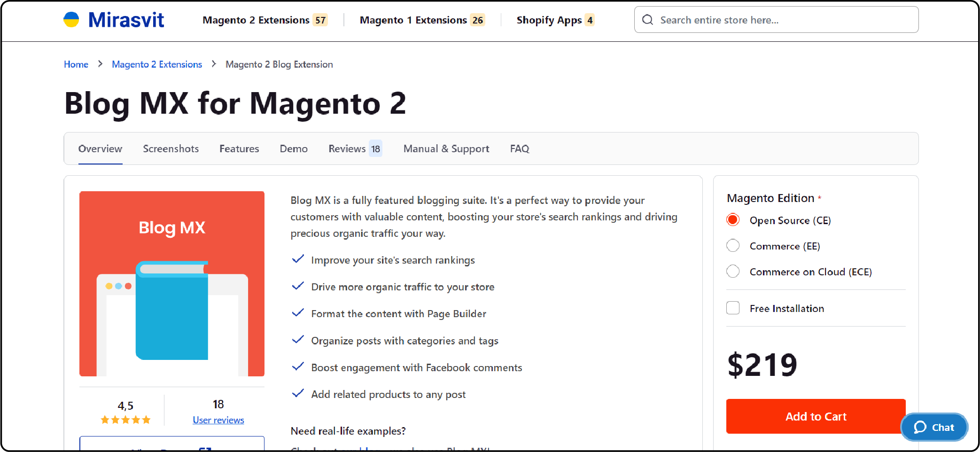This screenshot has height=452, width=980.
Task: Click 'Format the content with Page Builder'
Action: [x=398, y=313]
